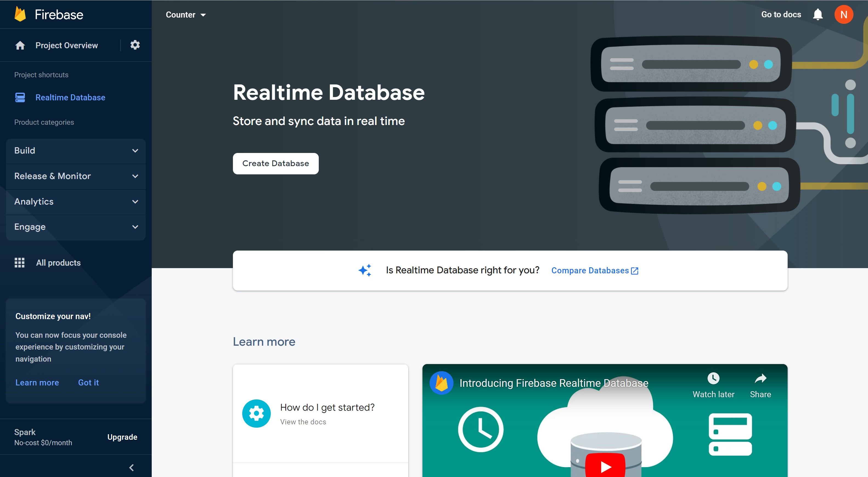The height and width of the screenshot is (477, 868).
Task: Click the All products grid icon
Action: coord(19,262)
